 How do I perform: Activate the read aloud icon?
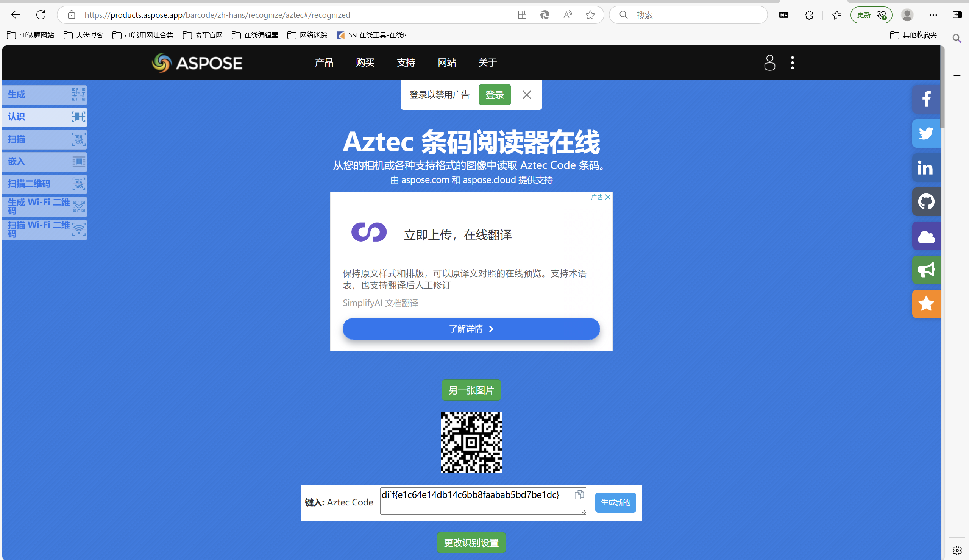[x=568, y=15]
